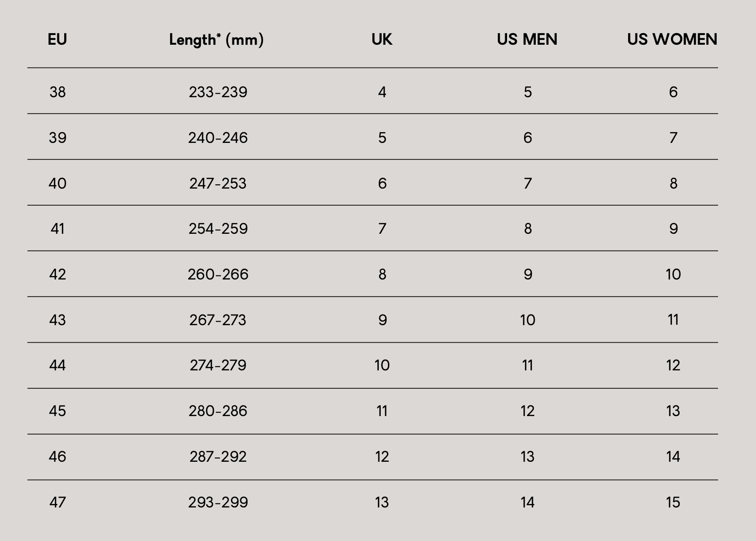Select the 274-279 length range cell
Image resolution: width=756 pixels, height=541 pixels.
click(218, 365)
